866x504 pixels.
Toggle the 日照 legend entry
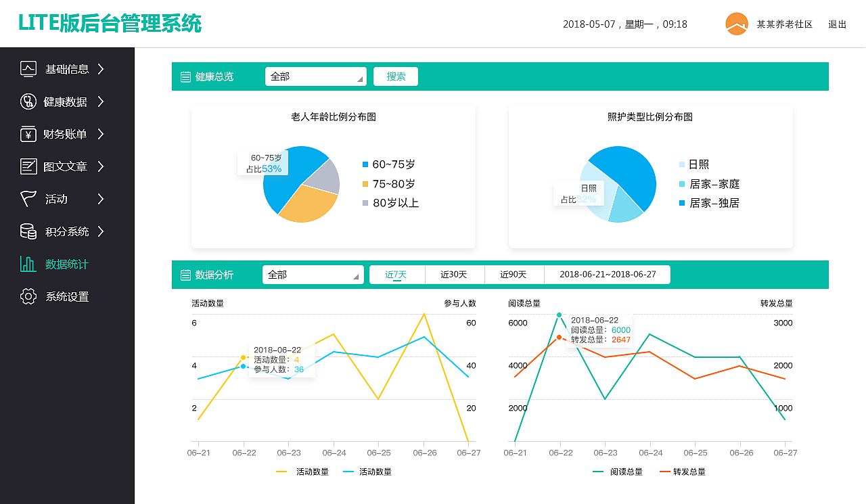coord(693,164)
